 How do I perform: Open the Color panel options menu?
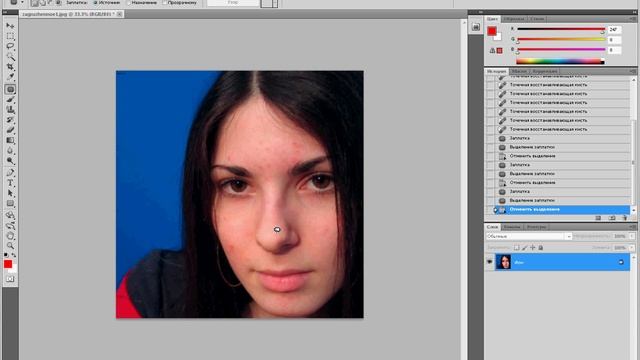633,19
